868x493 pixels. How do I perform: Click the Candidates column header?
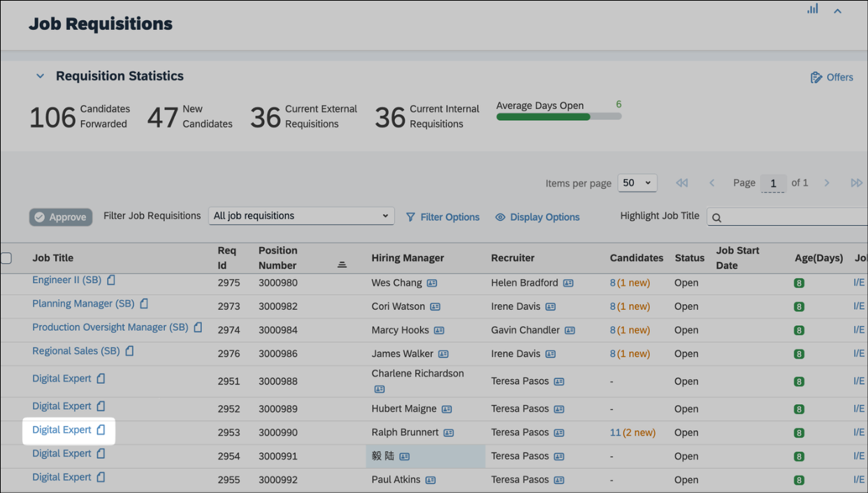coord(637,258)
